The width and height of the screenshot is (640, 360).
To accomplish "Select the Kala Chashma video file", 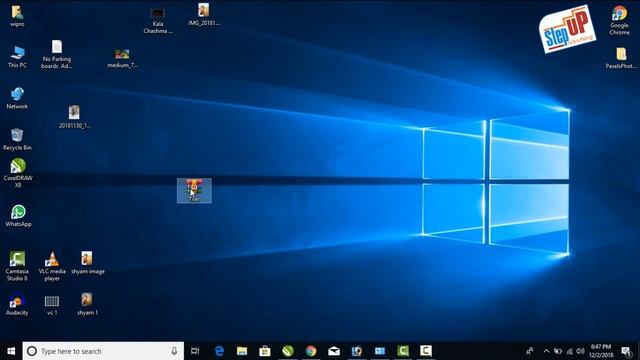I will tap(158, 21).
